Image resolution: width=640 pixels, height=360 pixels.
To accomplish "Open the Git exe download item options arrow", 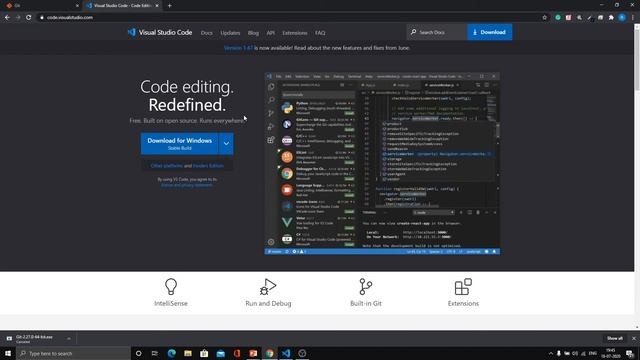I will click(x=69, y=339).
